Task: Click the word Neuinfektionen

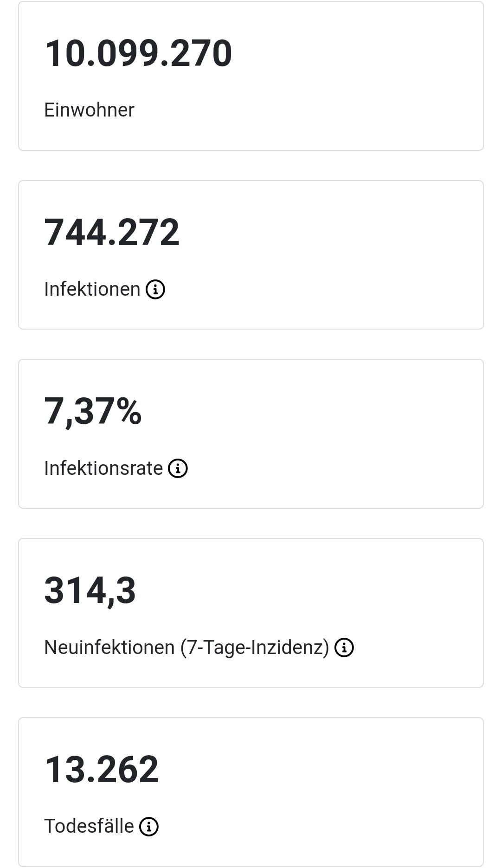Action: tap(109, 648)
